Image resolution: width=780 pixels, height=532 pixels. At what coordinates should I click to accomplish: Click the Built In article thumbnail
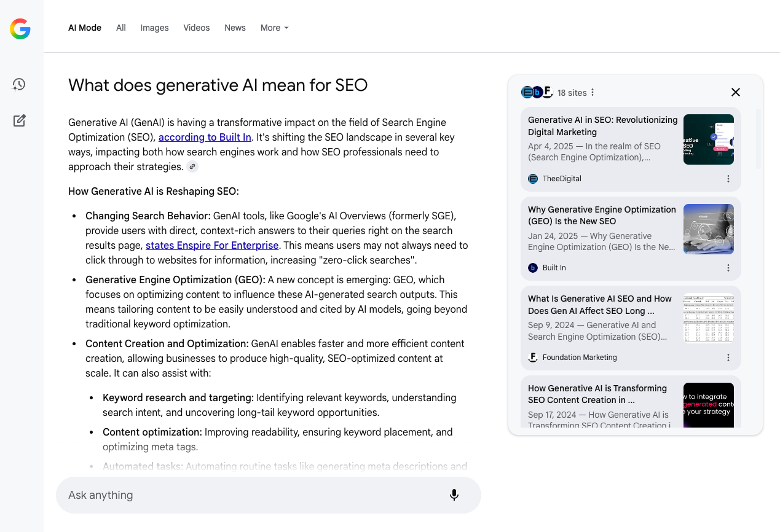pos(709,229)
